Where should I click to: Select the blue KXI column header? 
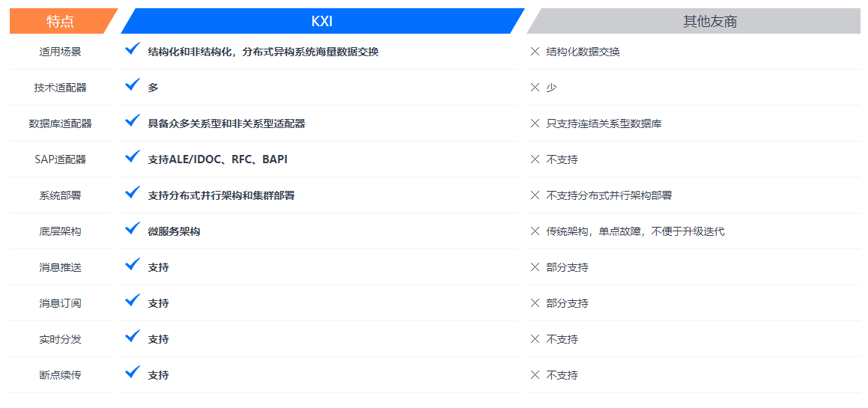[x=322, y=21]
